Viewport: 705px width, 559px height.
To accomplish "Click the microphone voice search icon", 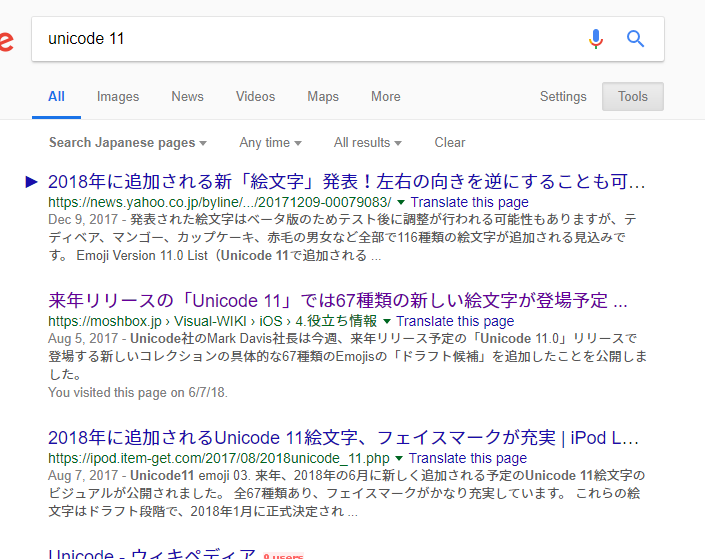I will [596, 39].
